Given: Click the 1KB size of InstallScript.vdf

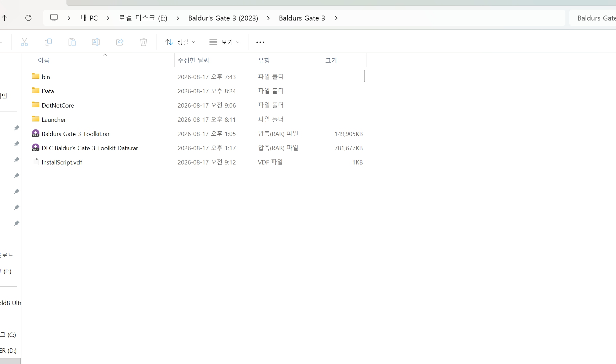Looking at the screenshot, I should [358, 162].
